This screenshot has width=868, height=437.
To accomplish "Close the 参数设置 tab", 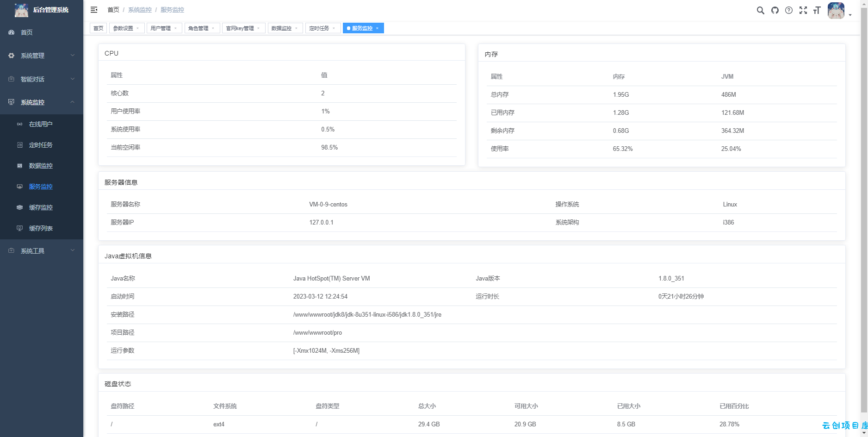I will [138, 28].
